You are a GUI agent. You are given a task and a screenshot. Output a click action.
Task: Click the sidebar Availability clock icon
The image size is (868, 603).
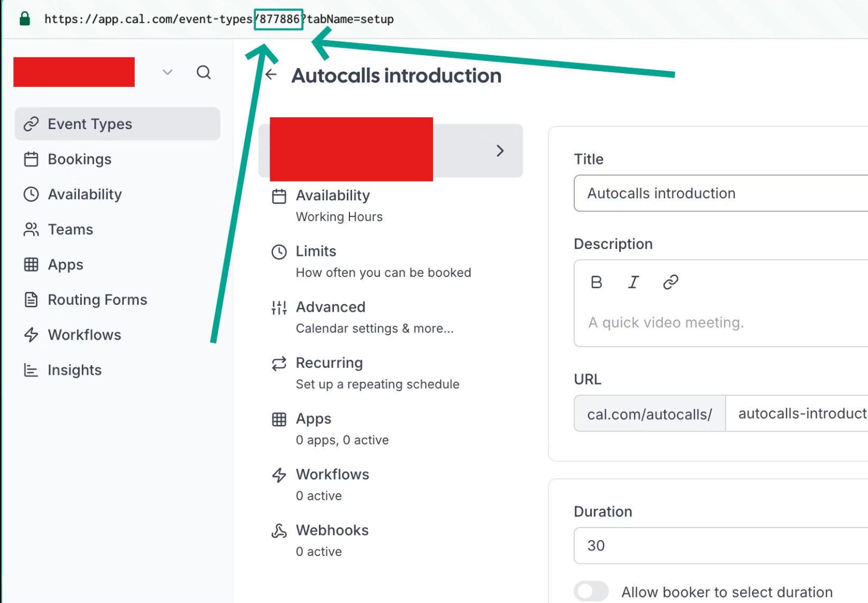pos(31,194)
